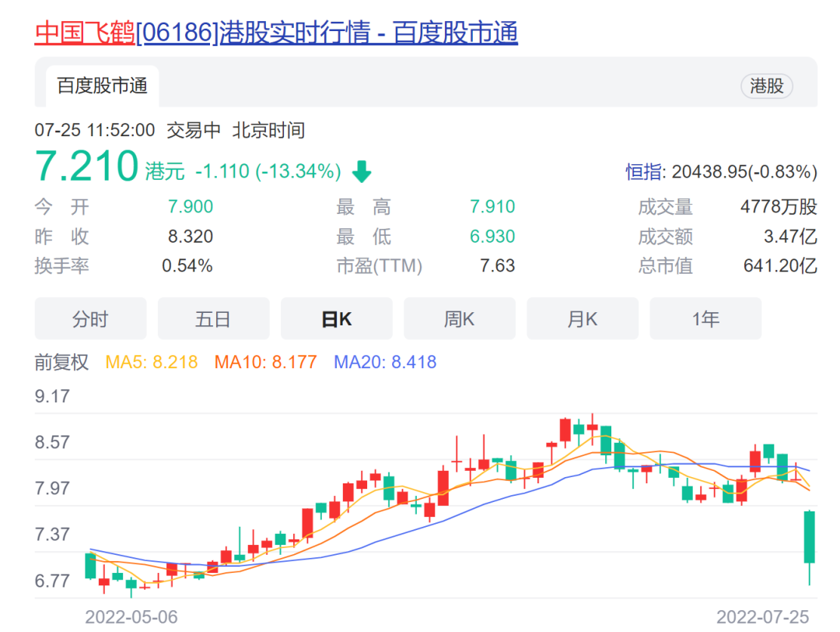Switch chart to 五日 view

click(213, 319)
